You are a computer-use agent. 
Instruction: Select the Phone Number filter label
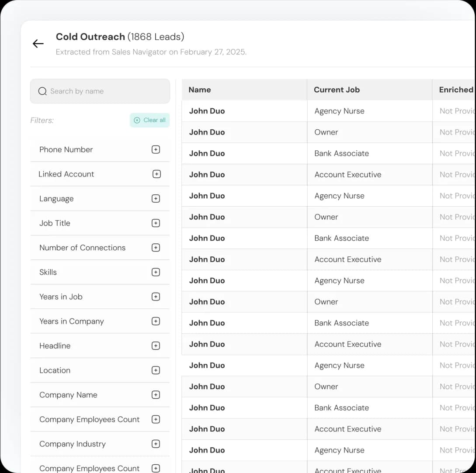tap(66, 149)
